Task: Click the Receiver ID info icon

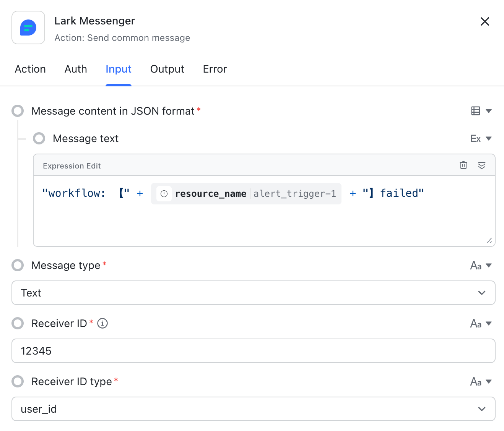Action: tap(102, 323)
